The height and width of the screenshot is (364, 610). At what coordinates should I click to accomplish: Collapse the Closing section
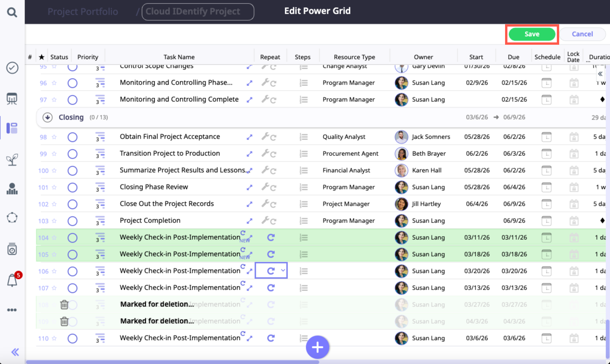click(x=47, y=117)
